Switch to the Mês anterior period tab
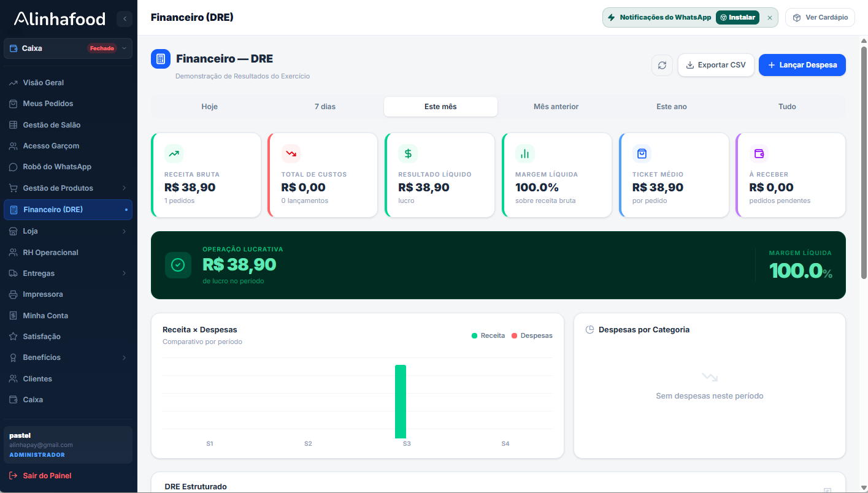This screenshot has height=493, width=868. tap(556, 106)
